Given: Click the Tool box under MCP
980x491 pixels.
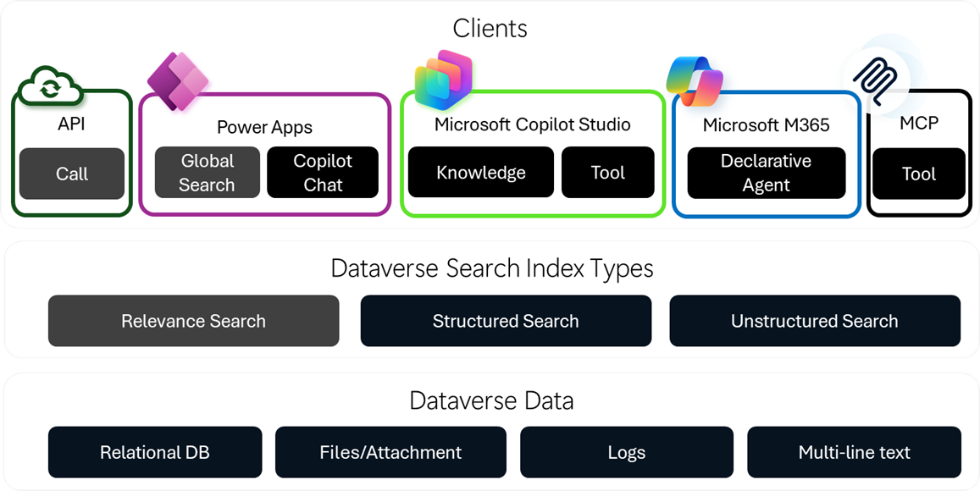Looking at the screenshot, I should tap(918, 174).
